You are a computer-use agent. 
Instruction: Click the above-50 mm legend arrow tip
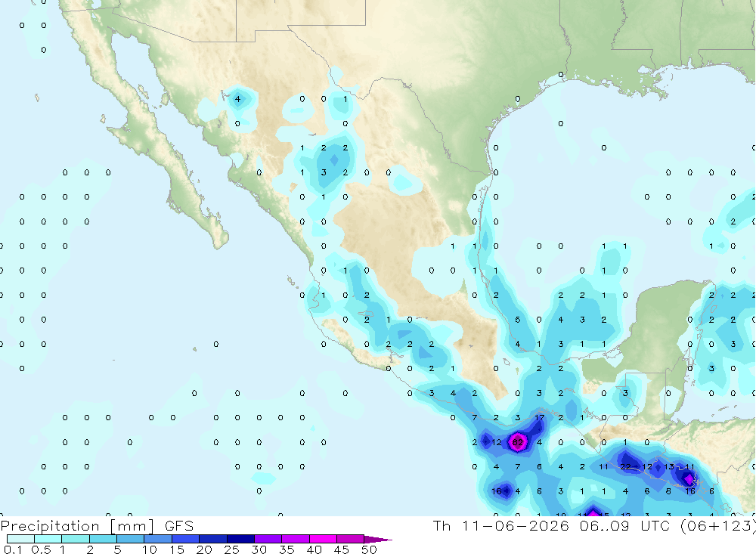[379, 539]
